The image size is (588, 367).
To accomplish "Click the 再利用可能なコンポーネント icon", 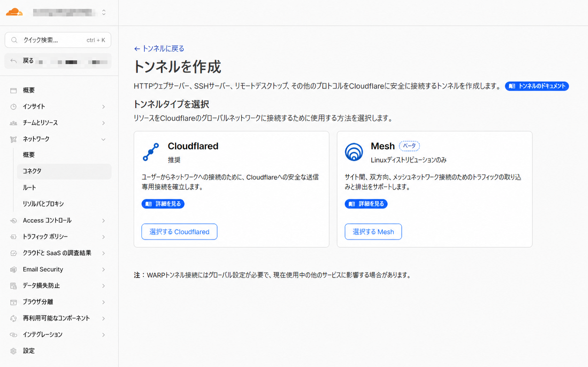I will click(13, 318).
